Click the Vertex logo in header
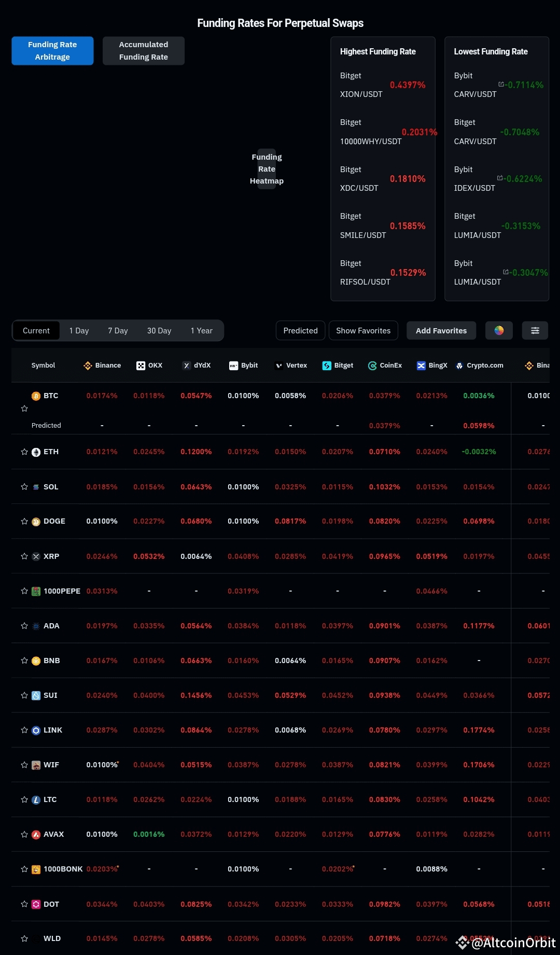 point(279,366)
